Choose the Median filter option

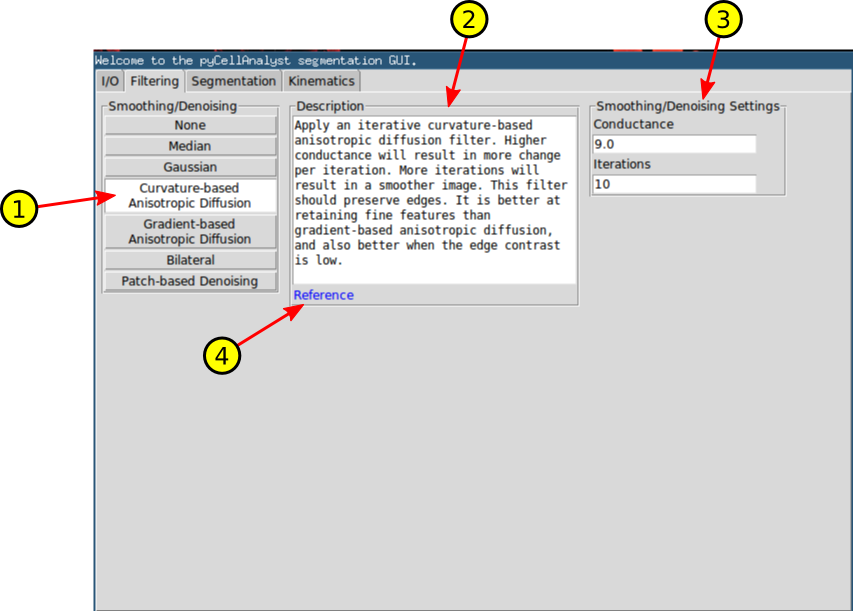tap(190, 146)
